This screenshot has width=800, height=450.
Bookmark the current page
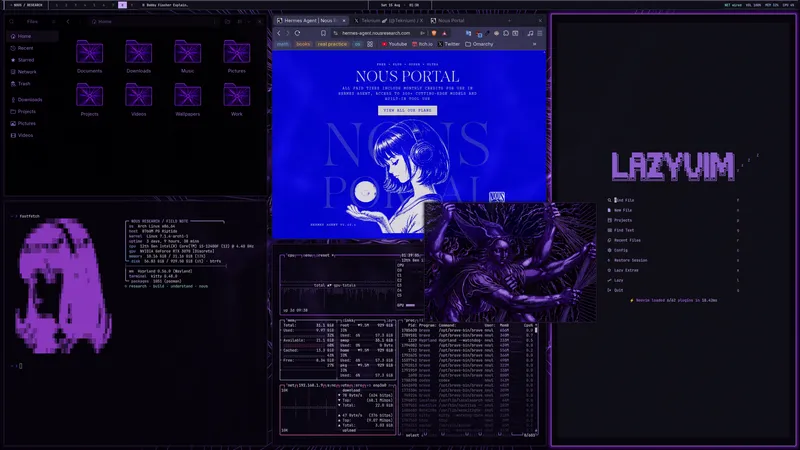[323, 33]
